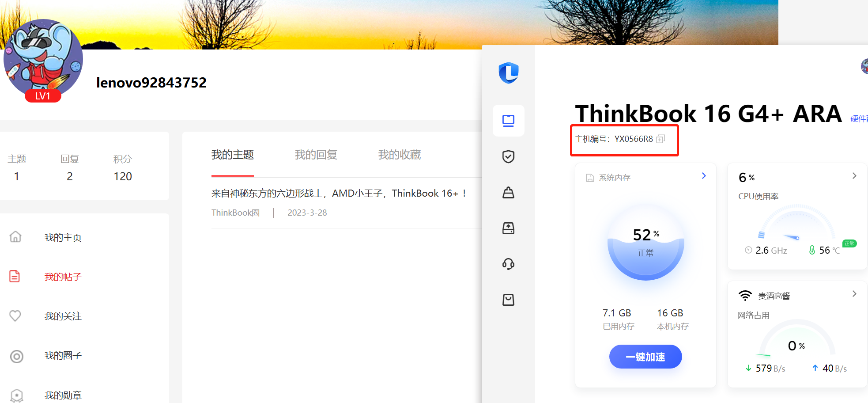Expand the 网络占用 card chevron
This screenshot has height=403, width=868.
(854, 294)
